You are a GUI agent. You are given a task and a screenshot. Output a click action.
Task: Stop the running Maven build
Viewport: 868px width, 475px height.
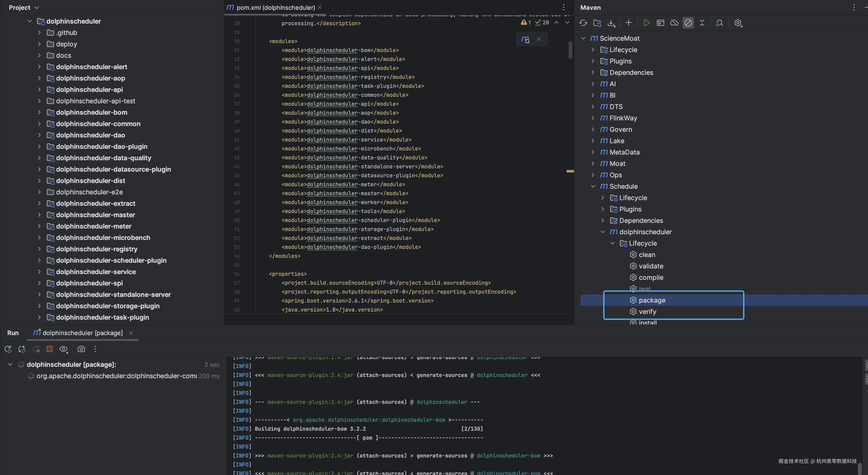pos(50,349)
